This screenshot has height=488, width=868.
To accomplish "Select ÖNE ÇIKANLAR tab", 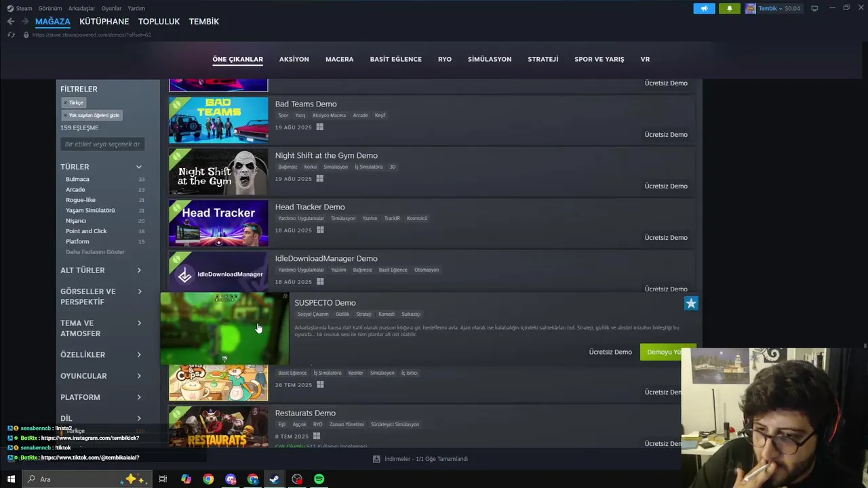I will click(x=237, y=59).
